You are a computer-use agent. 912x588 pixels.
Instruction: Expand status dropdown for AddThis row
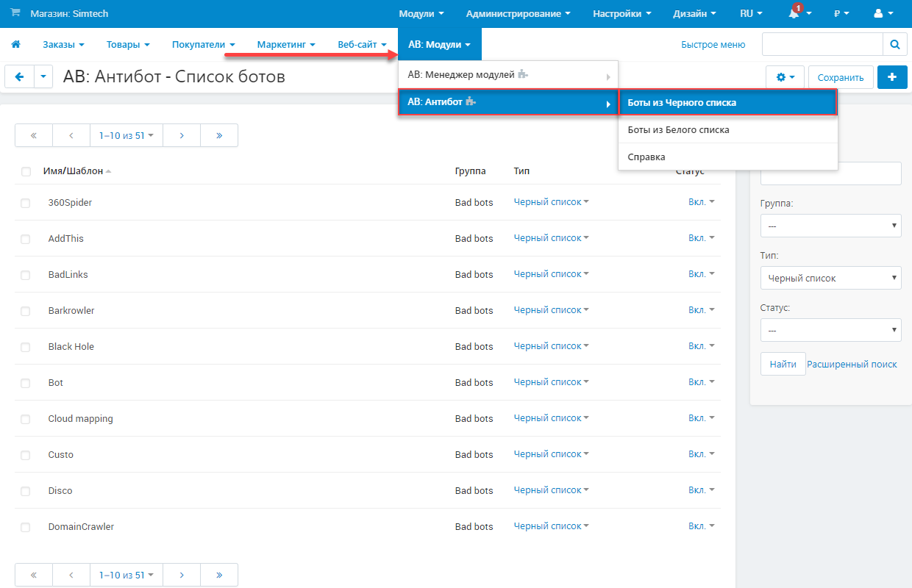click(701, 238)
